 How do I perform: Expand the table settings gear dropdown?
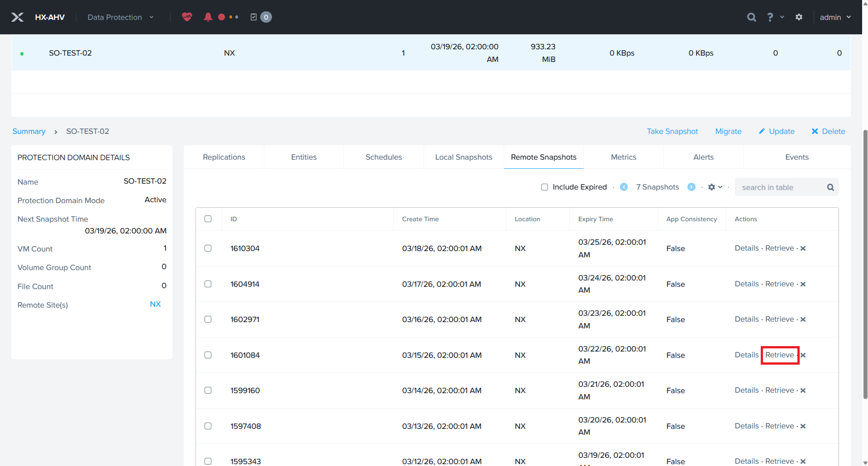[x=715, y=187]
